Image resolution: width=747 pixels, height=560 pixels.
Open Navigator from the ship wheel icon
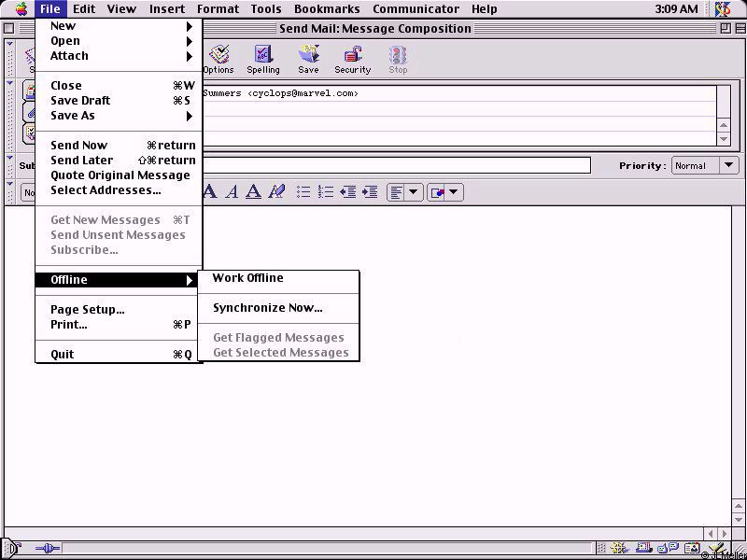[618, 549]
